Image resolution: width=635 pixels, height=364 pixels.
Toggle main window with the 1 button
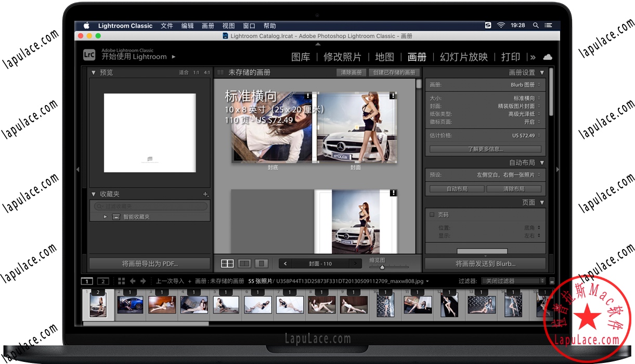click(x=87, y=281)
